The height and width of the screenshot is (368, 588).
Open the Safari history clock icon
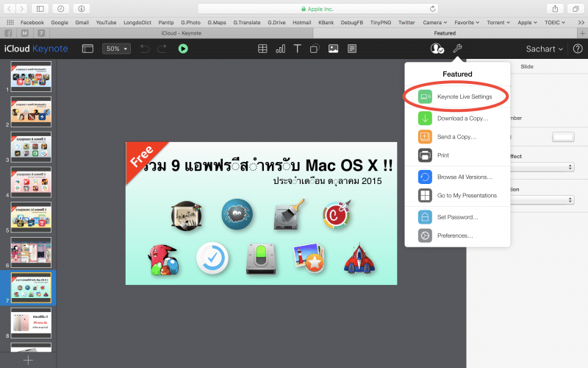61,9
